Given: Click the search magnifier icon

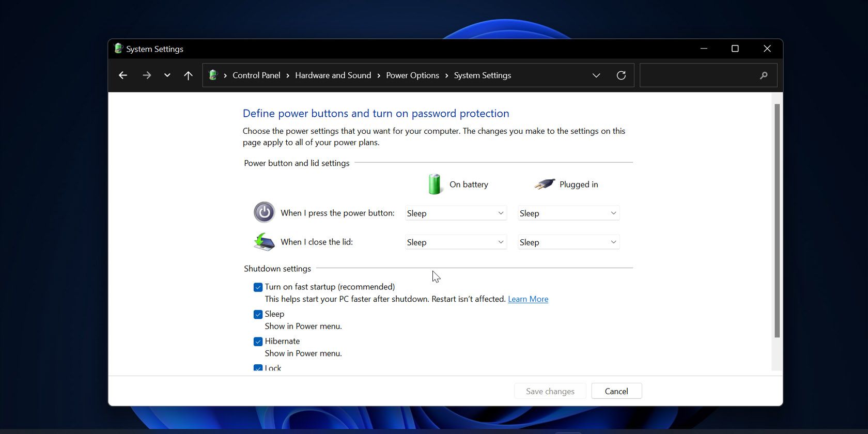Looking at the screenshot, I should point(764,75).
